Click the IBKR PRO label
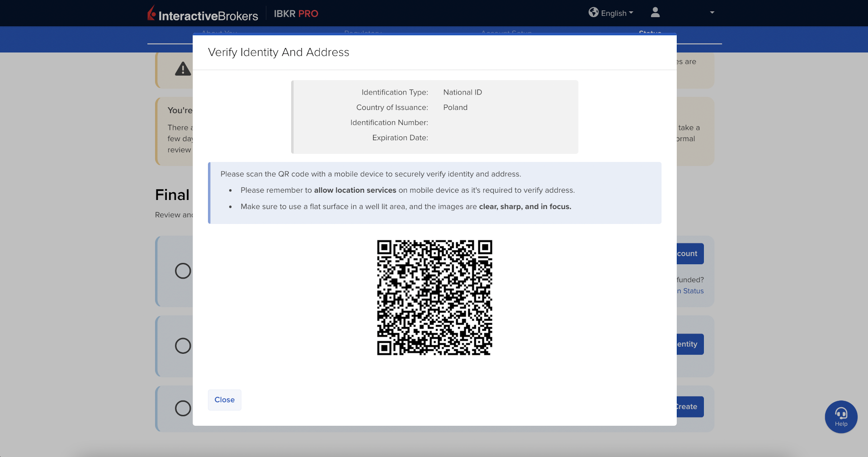The image size is (868, 457). pos(296,14)
